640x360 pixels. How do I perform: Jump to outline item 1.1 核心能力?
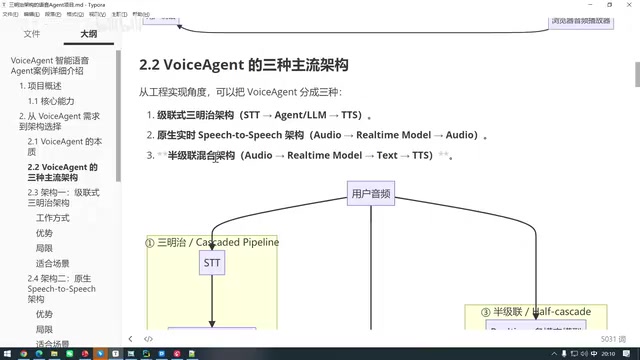(51, 101)
